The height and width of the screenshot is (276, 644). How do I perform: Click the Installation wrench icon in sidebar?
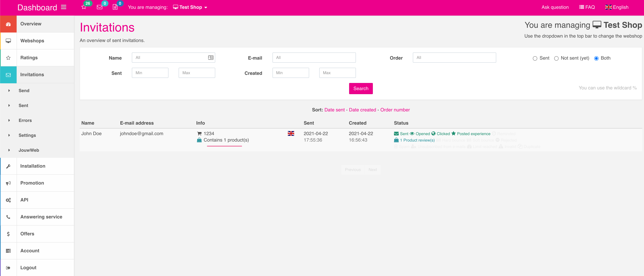pyautogui.click(x=8, y=166)
